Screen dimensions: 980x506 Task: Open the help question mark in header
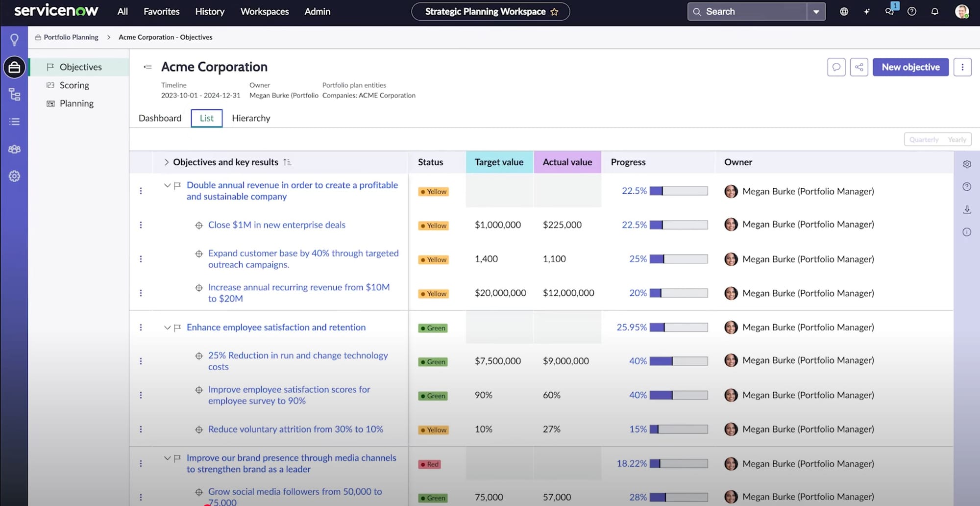[x=912, y=12]
